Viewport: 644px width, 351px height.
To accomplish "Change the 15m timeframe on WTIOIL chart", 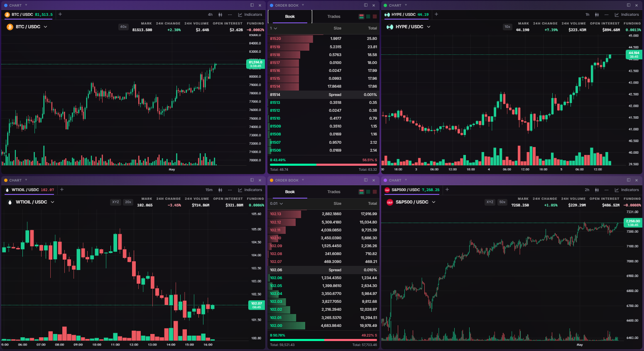I will (209, 190).
